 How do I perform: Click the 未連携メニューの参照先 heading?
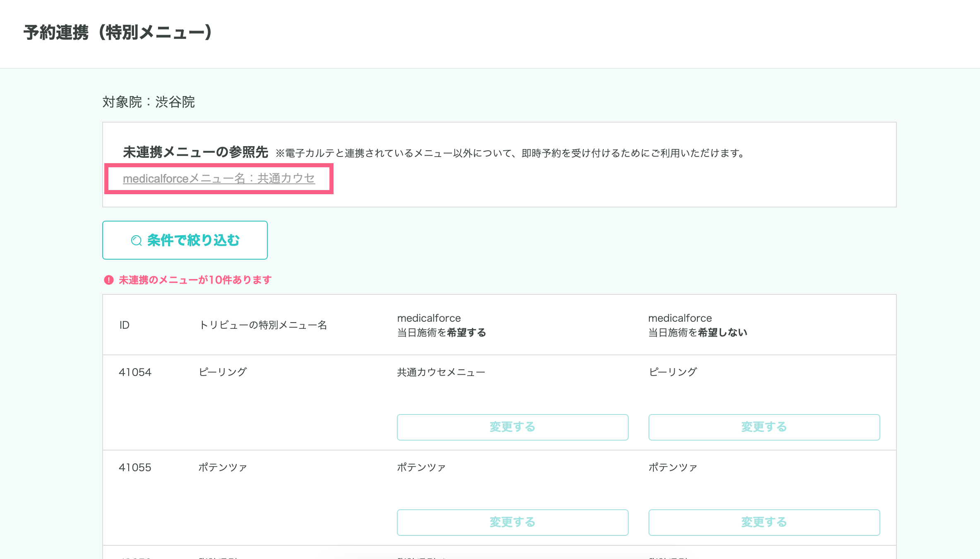coord(195,152)
